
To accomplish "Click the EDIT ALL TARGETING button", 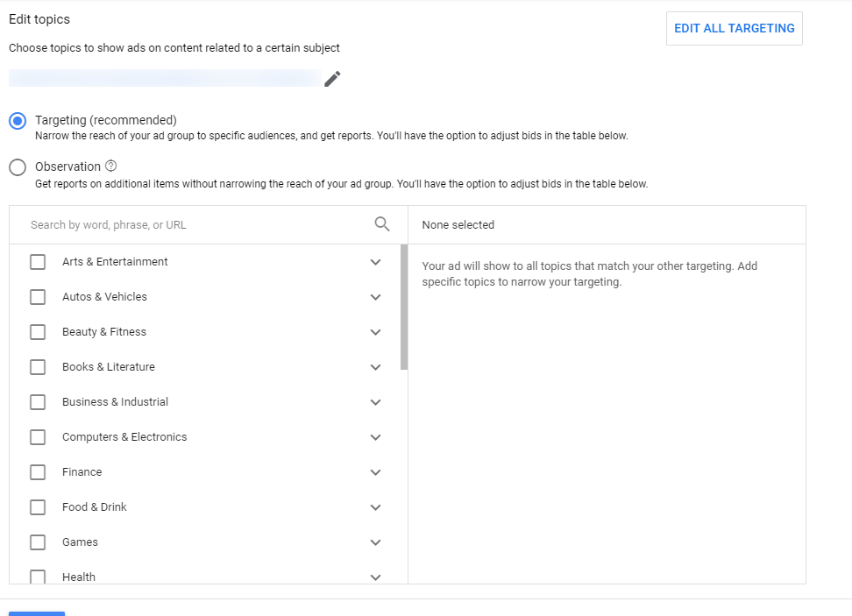I will click(x=734, y=28).
